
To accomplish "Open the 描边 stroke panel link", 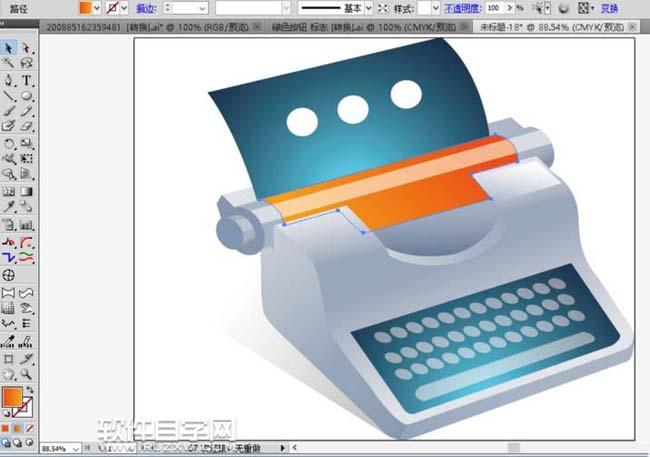I will click(x=146, y=8).
